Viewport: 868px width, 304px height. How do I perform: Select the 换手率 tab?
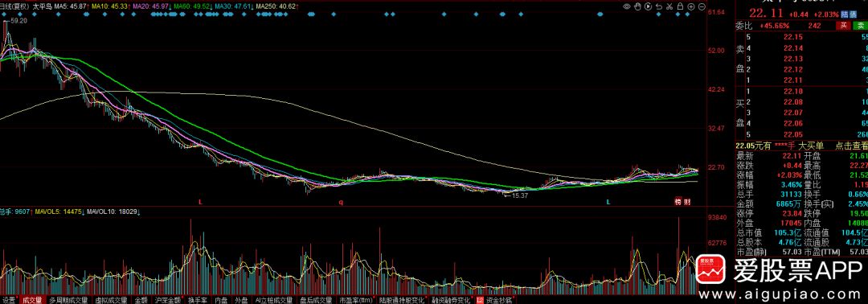click(x=197, y=300)
